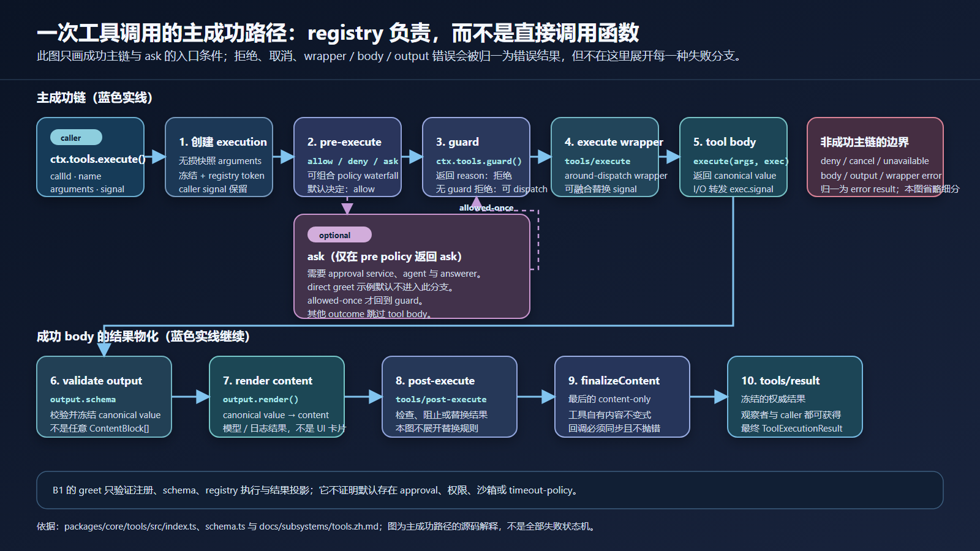Click '9. finalizeContent' box title

(x=614, y=381)
